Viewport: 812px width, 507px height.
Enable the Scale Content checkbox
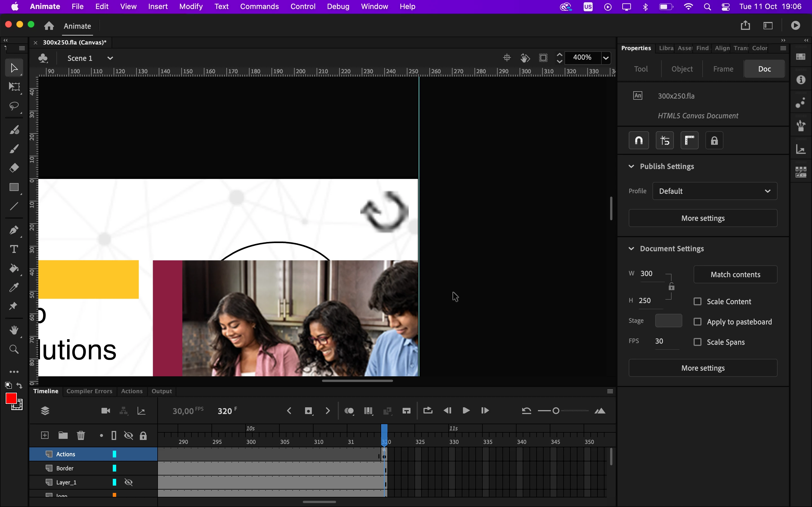(698, 301)
